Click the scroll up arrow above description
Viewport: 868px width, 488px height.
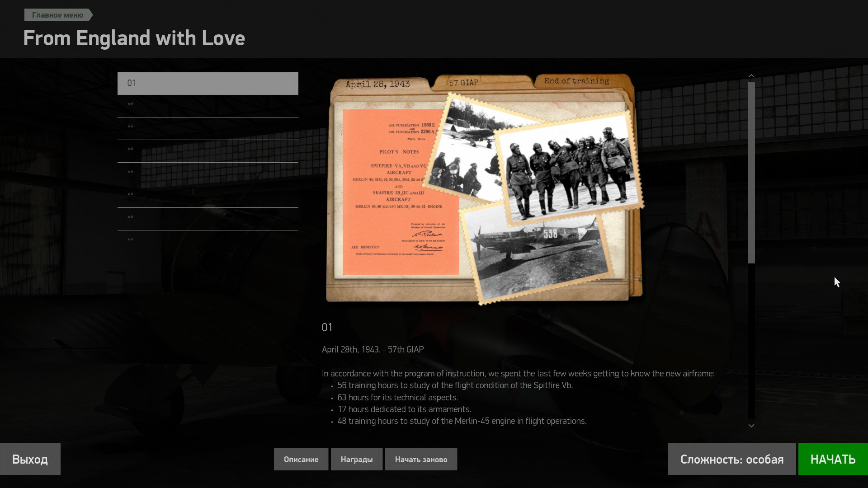pos(751,76)
